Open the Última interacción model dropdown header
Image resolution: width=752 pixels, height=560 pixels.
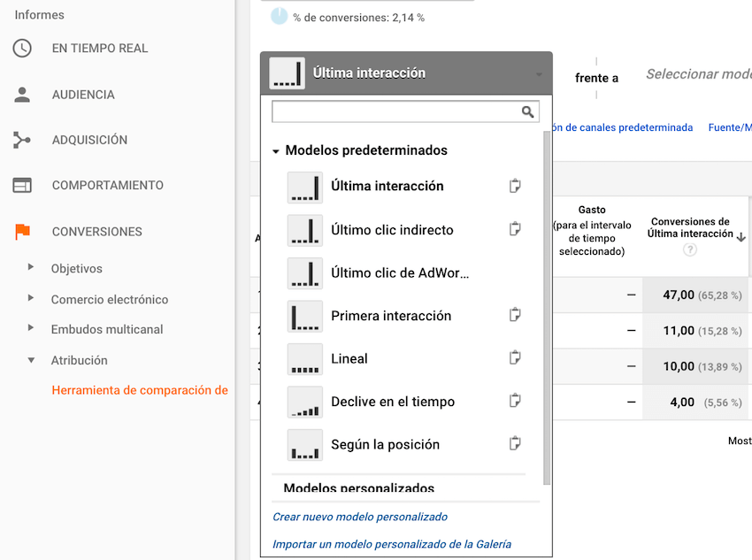point(406,73)
